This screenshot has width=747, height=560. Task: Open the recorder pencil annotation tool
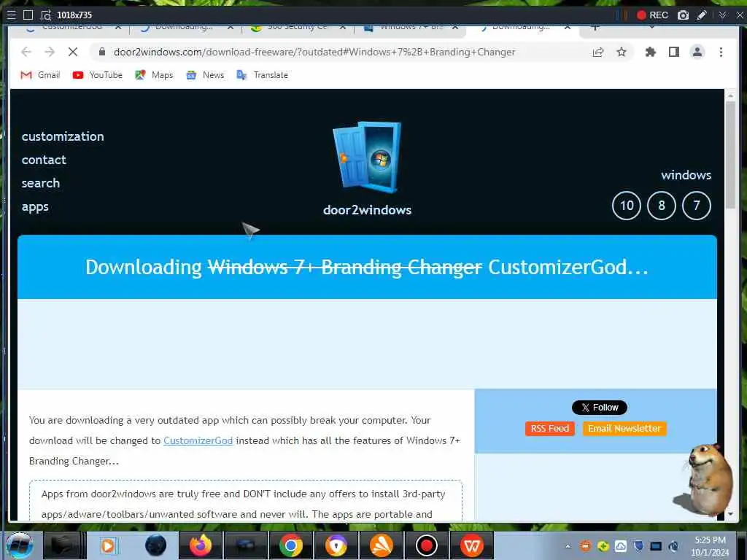702,15
